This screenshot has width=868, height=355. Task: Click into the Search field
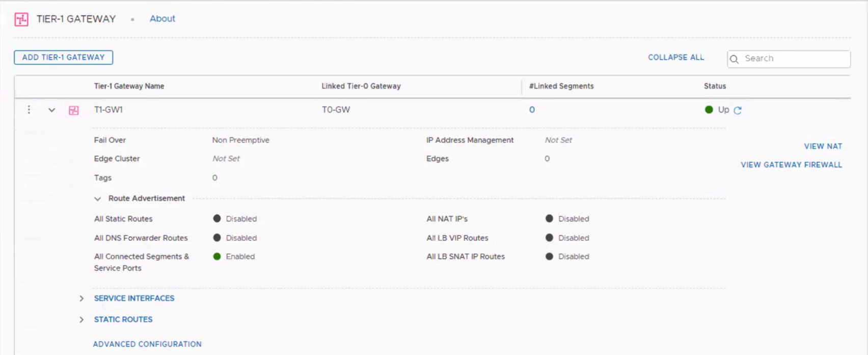click(795, 59)
